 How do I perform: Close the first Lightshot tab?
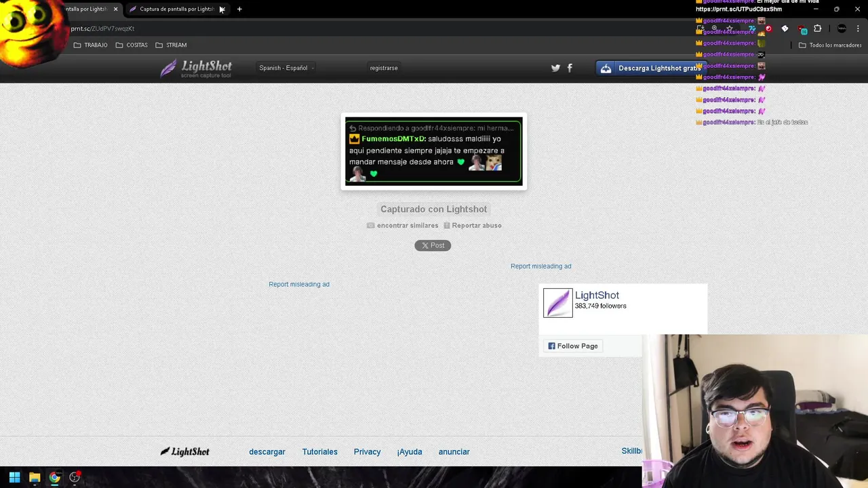coord(115,9)
